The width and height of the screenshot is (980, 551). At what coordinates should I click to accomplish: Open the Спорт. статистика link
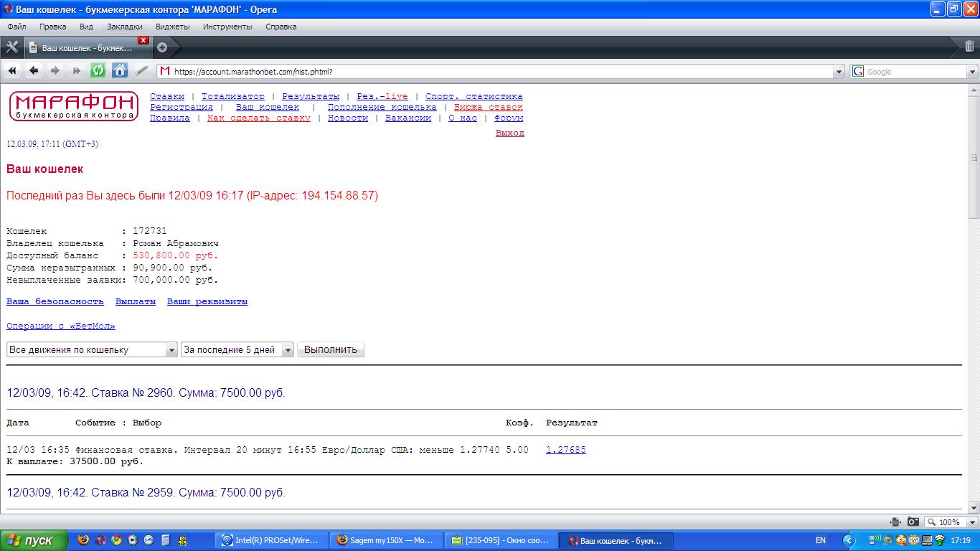(474, 96)
